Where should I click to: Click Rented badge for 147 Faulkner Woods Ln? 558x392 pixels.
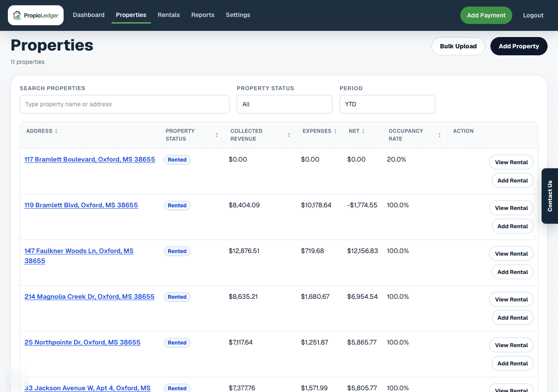pos(177,251)
